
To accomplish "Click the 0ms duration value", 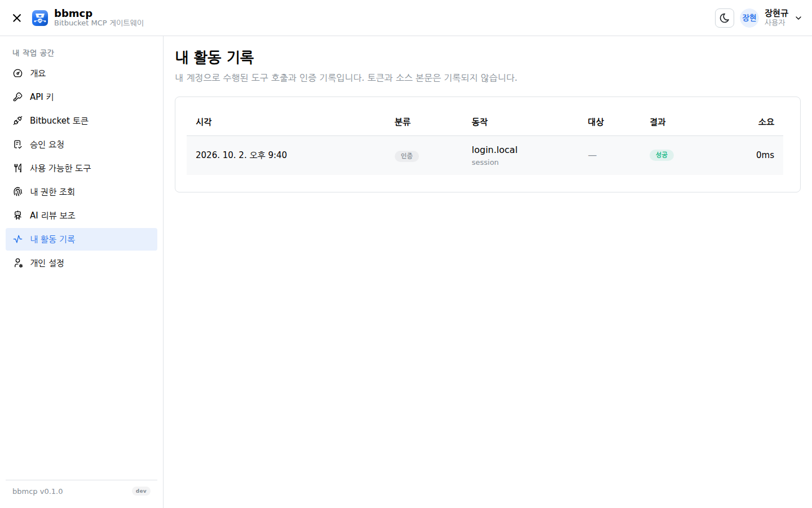I will pyautogui.click(x=765, y=155).
